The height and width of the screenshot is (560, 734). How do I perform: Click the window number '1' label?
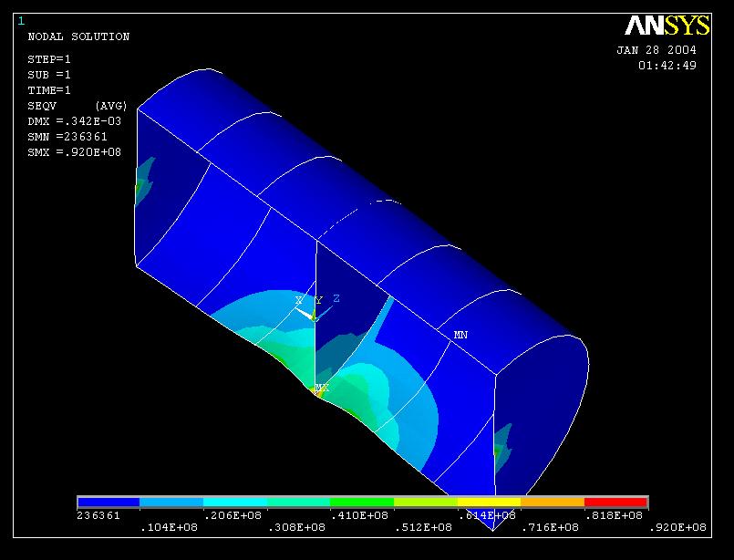tap(21, 21)
